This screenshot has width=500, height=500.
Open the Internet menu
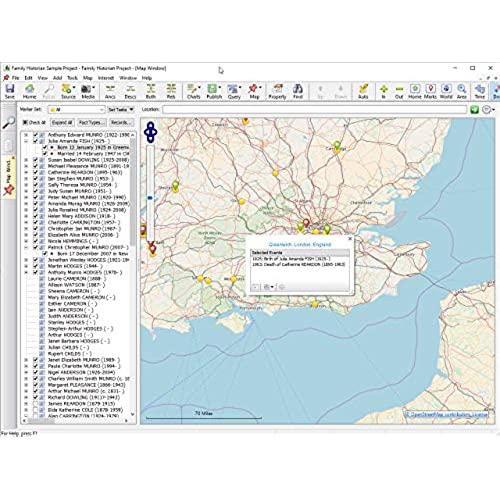106,78
